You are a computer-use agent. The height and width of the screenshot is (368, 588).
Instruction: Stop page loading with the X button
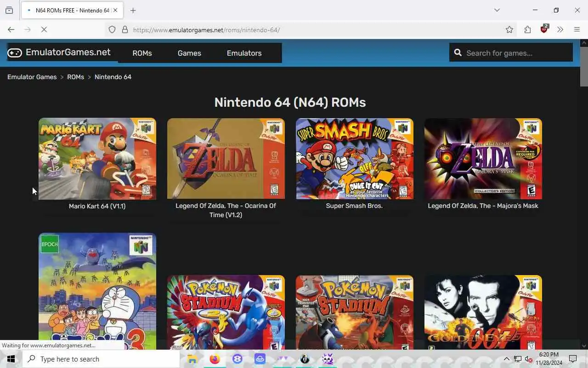coord(44,29)
